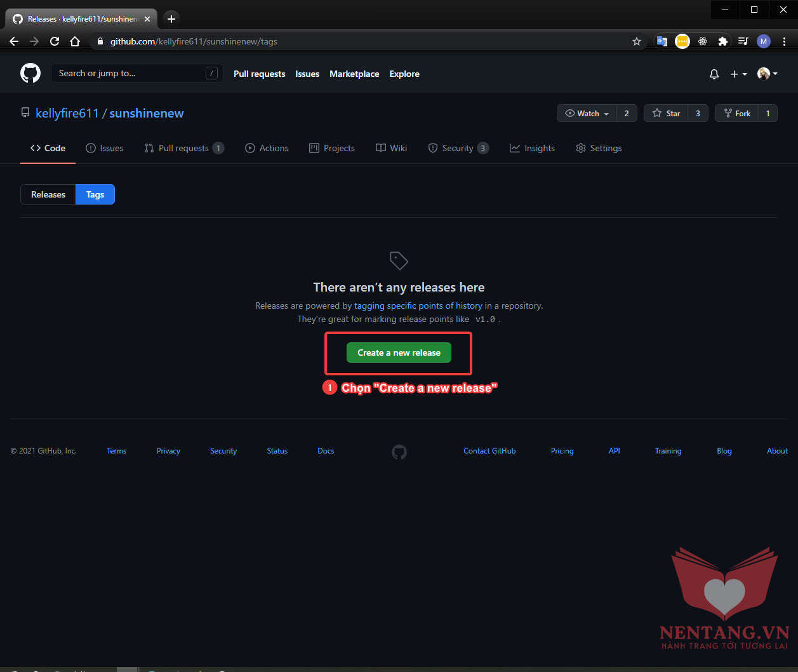Go to browser home icon
798x672 pixels.
click(75, 41)
